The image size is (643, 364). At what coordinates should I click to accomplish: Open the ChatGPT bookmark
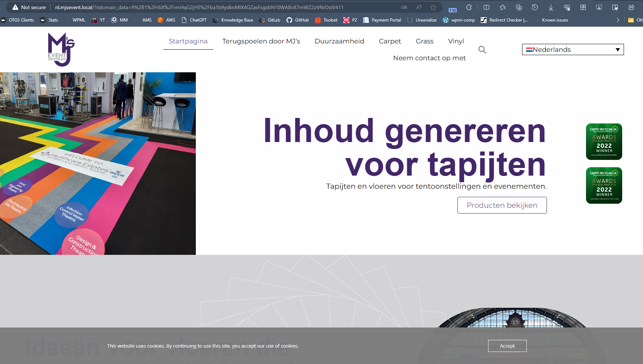point(194,20)
